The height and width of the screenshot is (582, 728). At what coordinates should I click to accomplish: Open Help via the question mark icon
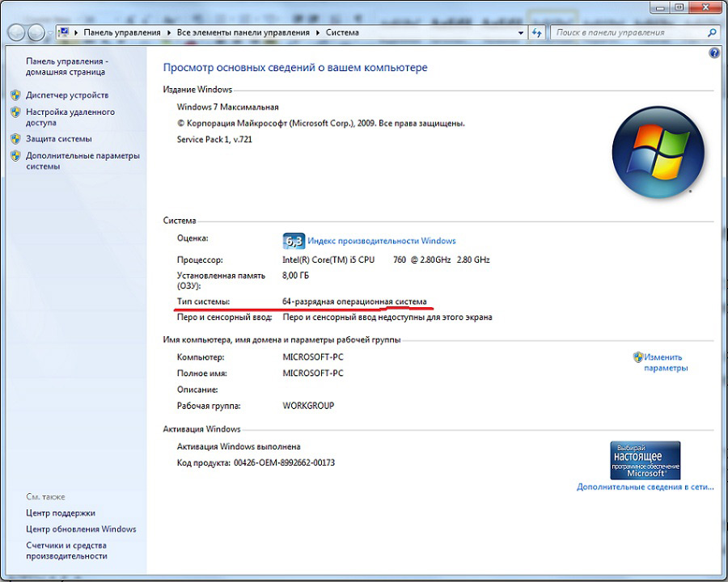tap(714, 53)
